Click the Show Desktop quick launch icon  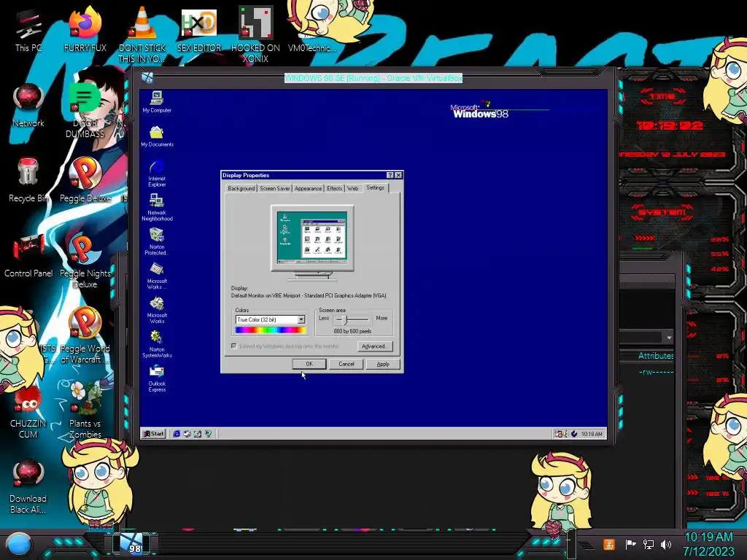[197, 433]
